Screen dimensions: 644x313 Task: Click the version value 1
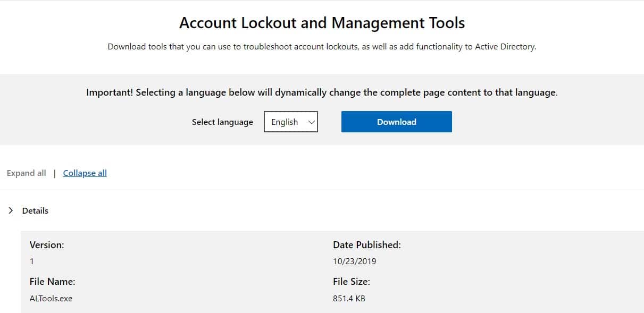point(32,261)
